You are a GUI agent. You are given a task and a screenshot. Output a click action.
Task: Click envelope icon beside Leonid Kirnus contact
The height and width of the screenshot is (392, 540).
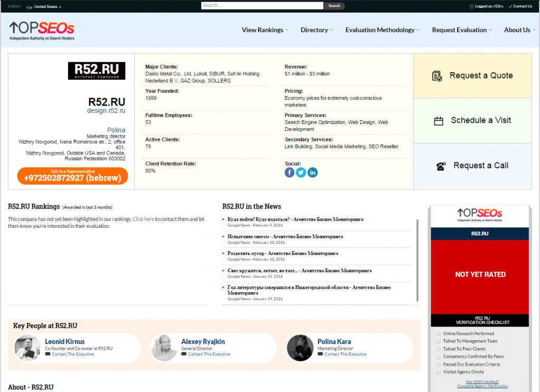[48, 354]
